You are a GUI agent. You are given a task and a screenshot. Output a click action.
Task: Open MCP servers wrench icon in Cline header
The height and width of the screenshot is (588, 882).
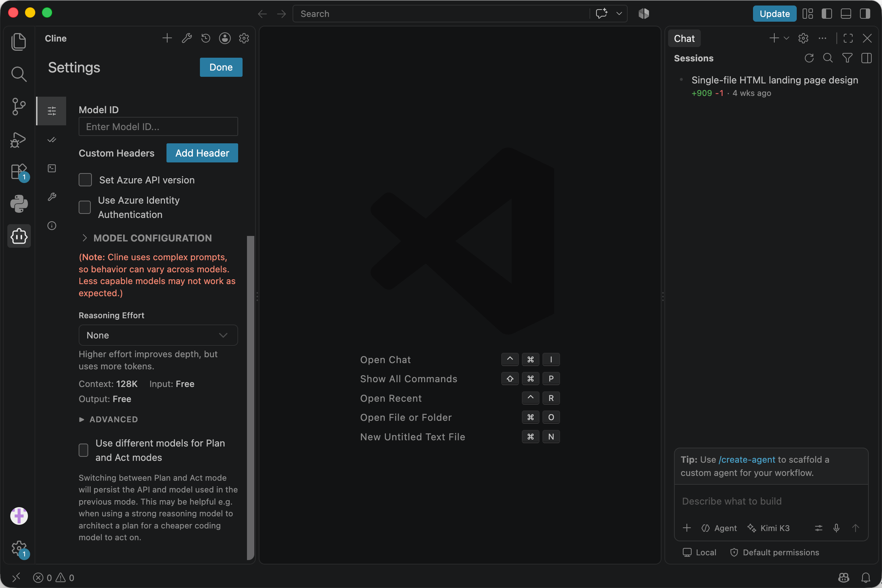pyautogui.click(x=186, y=38)
